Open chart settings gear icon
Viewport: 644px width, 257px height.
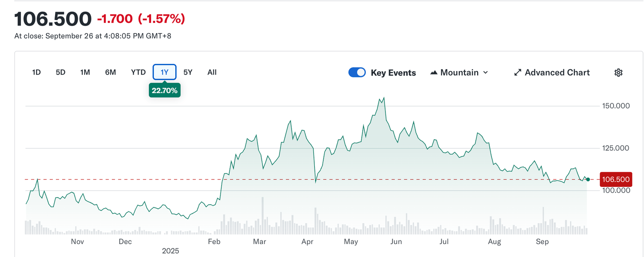pyautogui.click(x=618, y=72)
